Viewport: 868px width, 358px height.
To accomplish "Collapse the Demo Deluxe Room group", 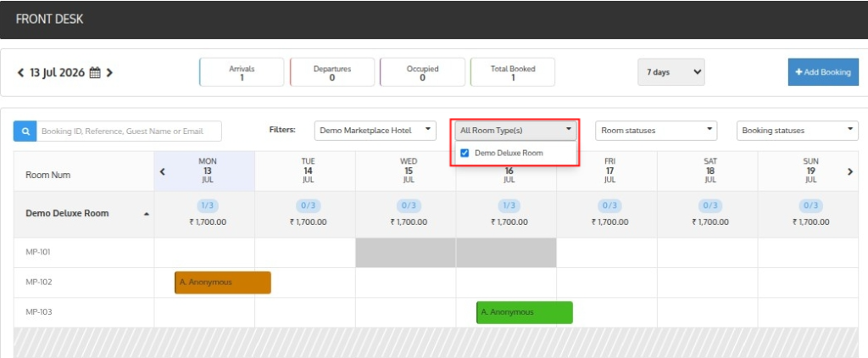I will (146, 214).
